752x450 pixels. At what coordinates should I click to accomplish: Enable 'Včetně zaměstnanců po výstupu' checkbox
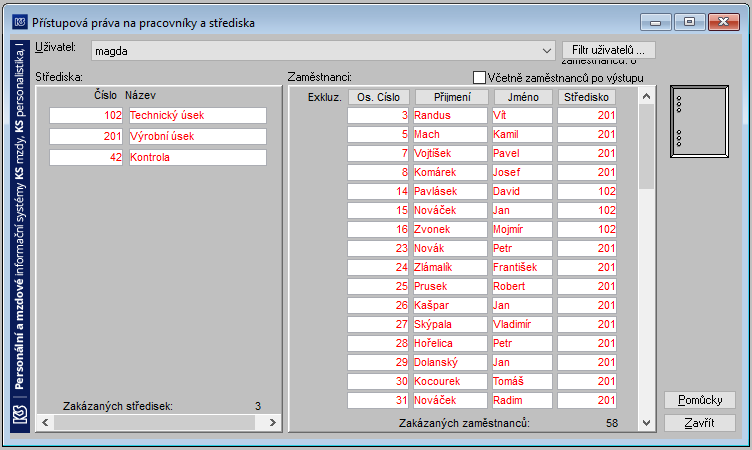pos(479,77)
